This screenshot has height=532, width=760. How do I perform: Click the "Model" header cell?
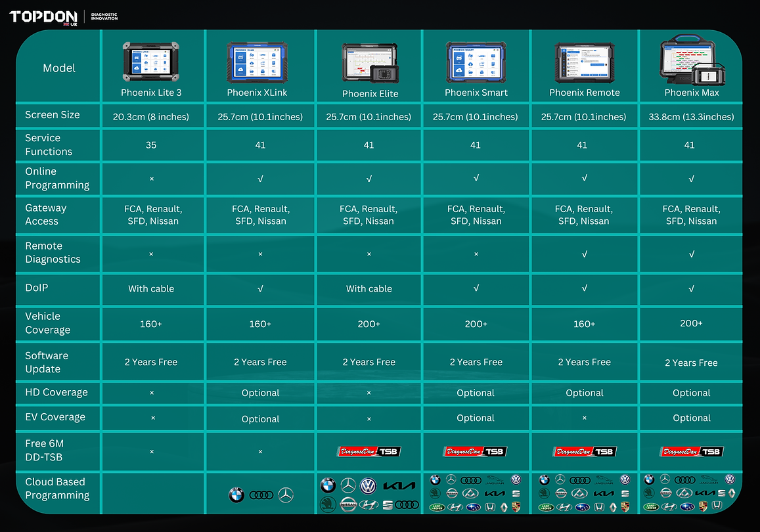(59, 68)
